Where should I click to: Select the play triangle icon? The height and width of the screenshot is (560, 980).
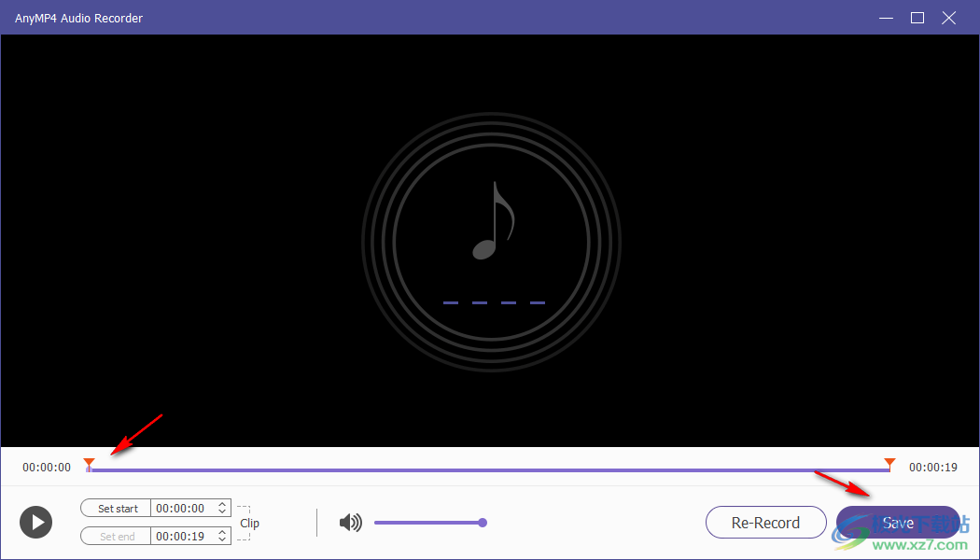pos(35,522)
